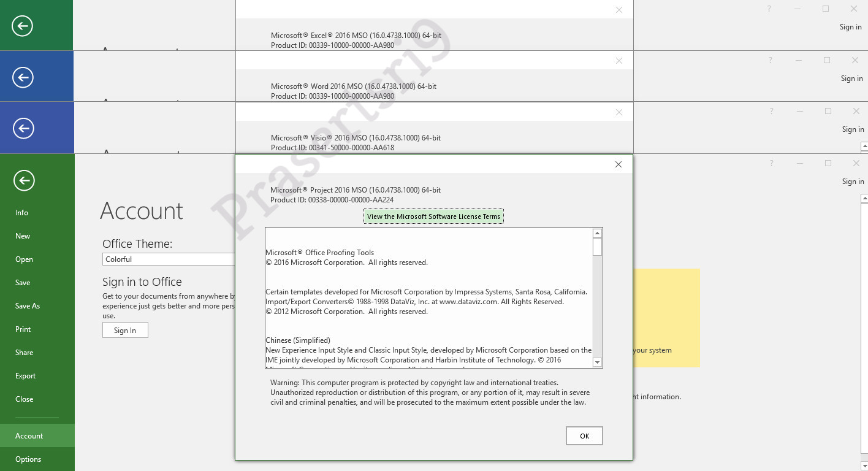Open Options from the sidebar

coord(37,459)
